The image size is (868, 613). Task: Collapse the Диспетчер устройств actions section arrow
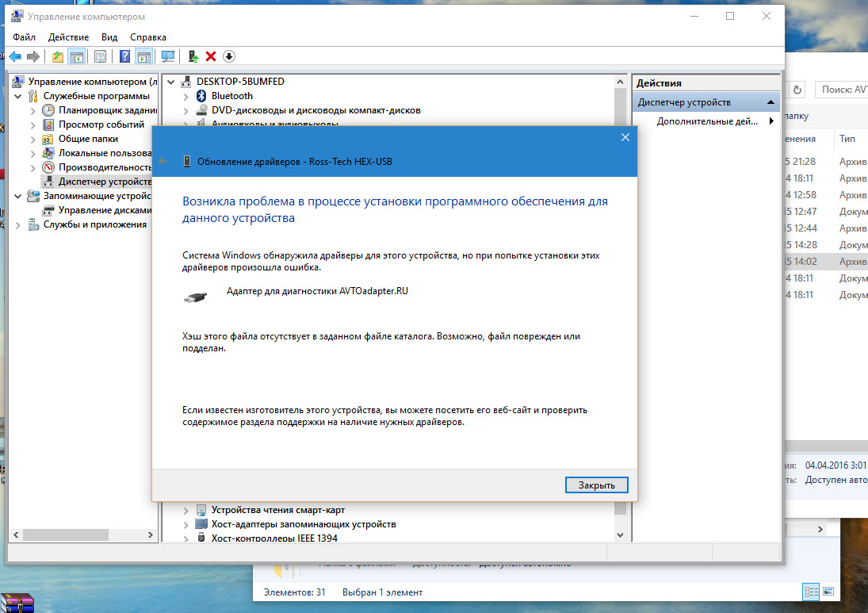[x=770, y=102]
